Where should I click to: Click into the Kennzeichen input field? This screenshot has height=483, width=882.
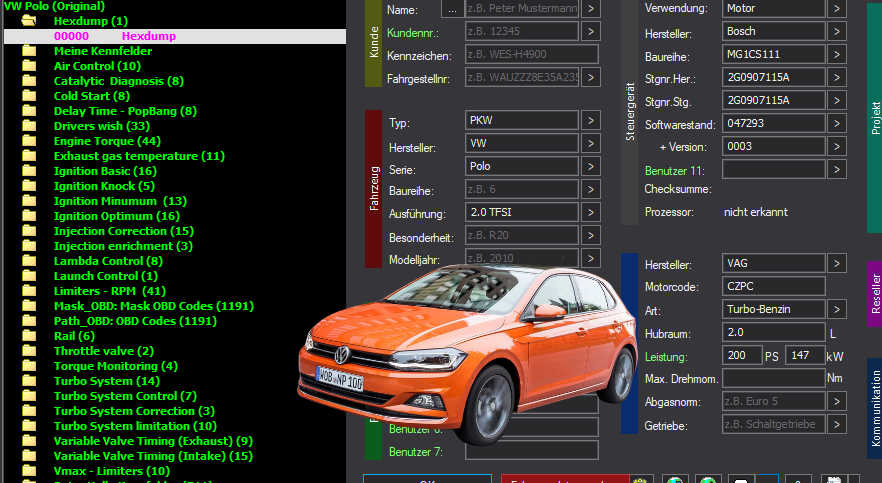click(532, 55)
